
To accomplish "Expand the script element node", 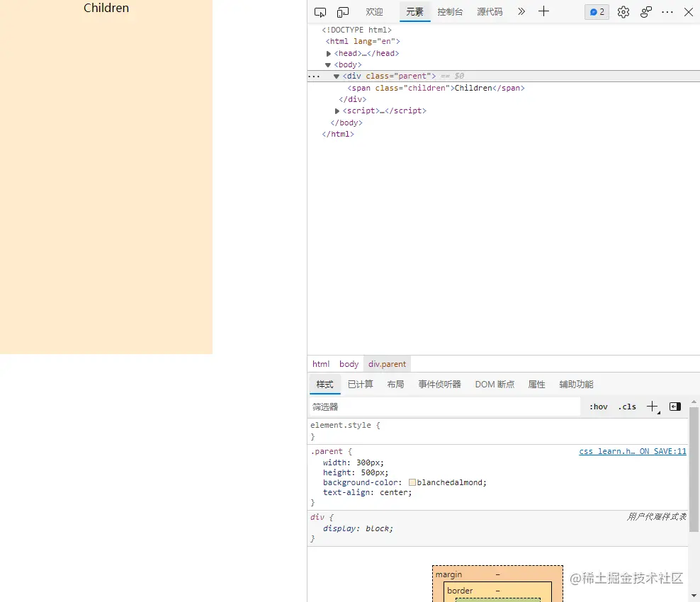I will pos(337,110).
